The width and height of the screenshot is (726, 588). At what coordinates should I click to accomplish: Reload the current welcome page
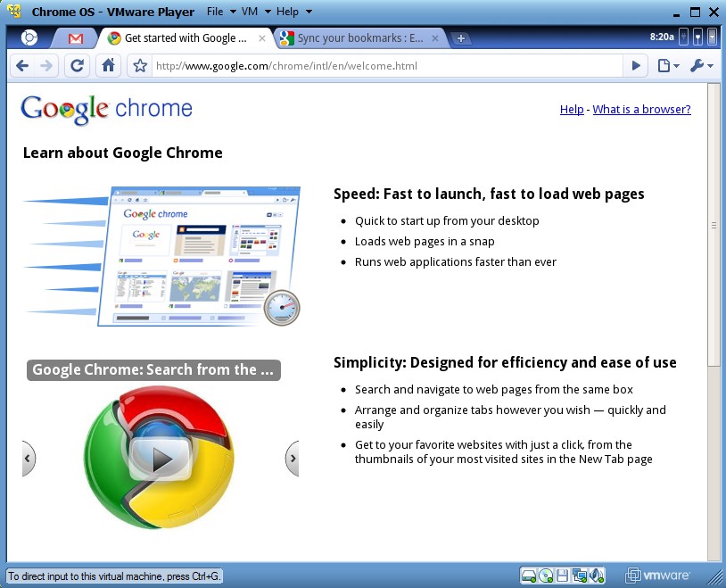point(77,65)
